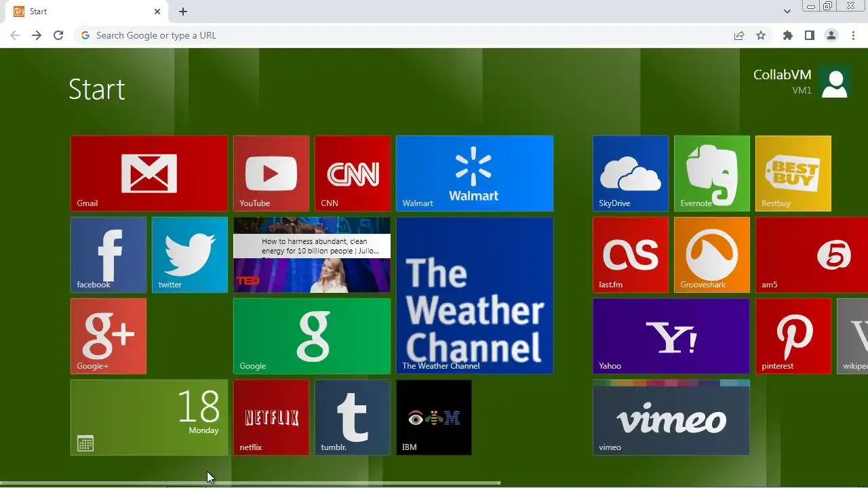
Task: Click the CollabVM user name
Action: (x=782, y=75)
